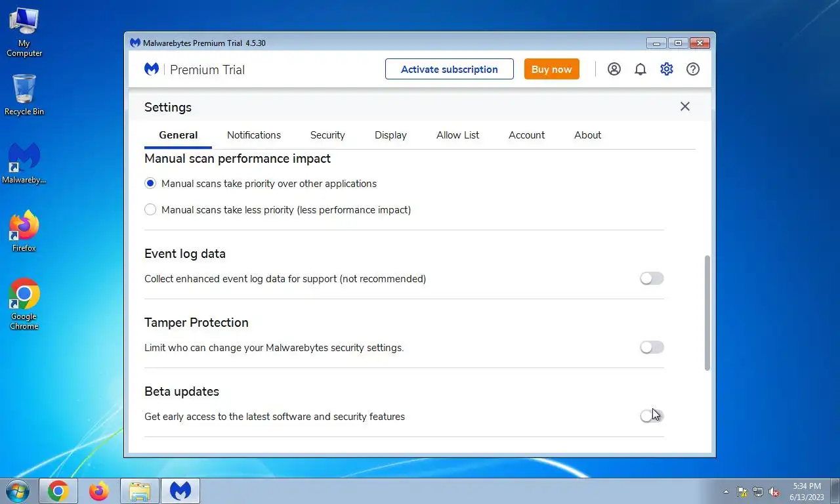Click the taskbar clock showing 5:34 PM
Screen dimensions: 840x504
pos(807,492)
